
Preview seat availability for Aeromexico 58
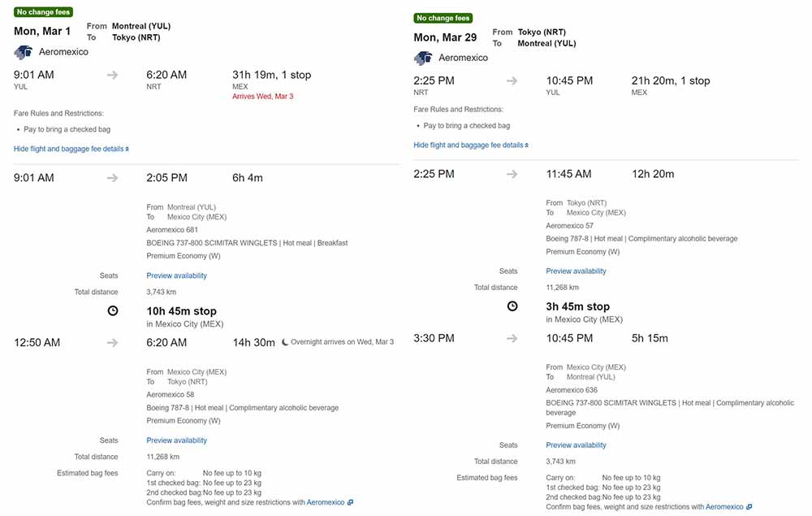[x=176, y=440]
